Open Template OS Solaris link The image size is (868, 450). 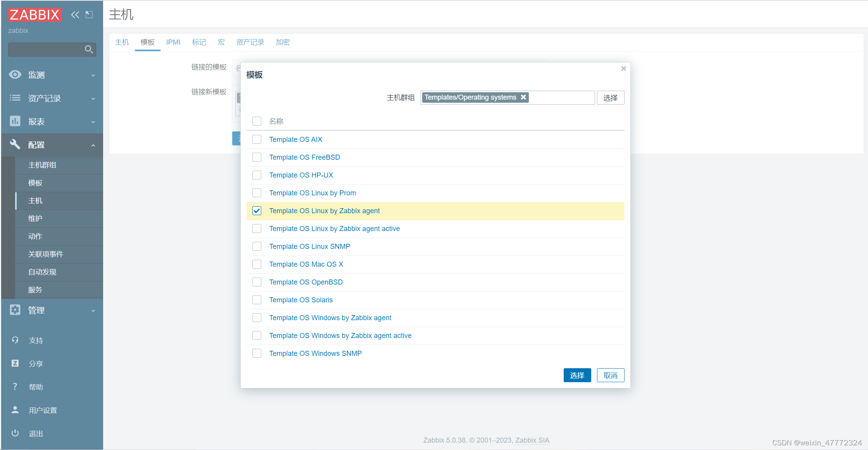301,300
